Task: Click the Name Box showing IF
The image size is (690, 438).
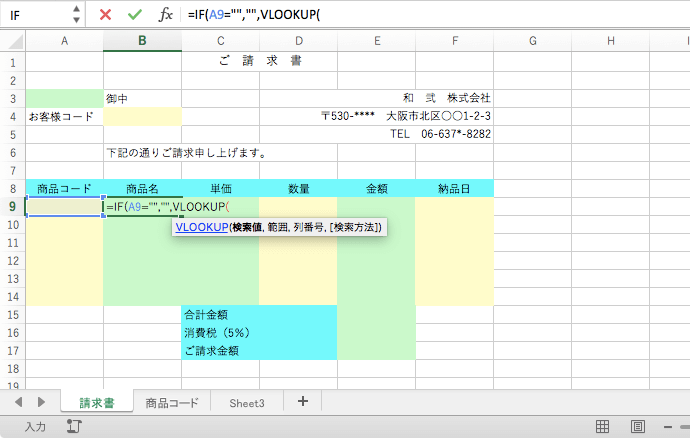Action: tap(37, 15)
